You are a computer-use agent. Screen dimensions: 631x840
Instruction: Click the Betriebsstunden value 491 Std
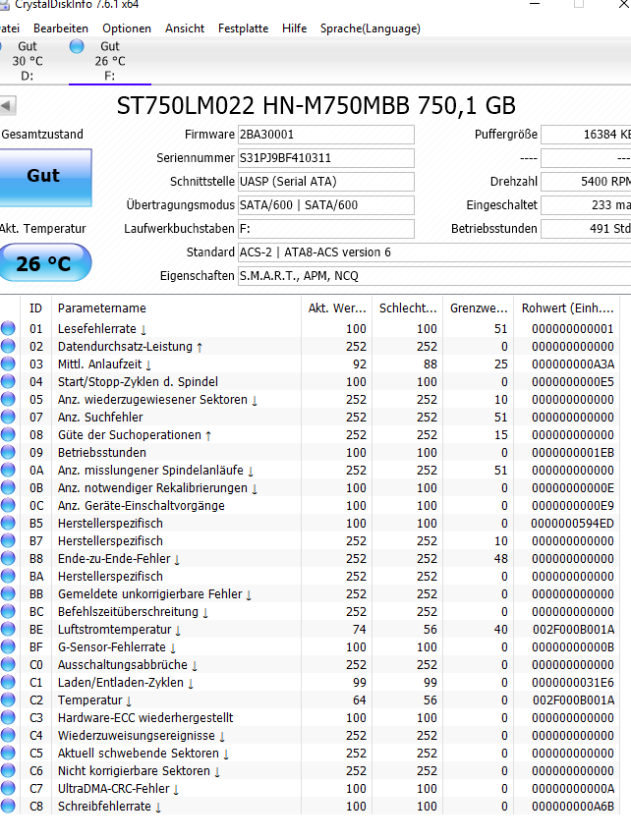586,229
